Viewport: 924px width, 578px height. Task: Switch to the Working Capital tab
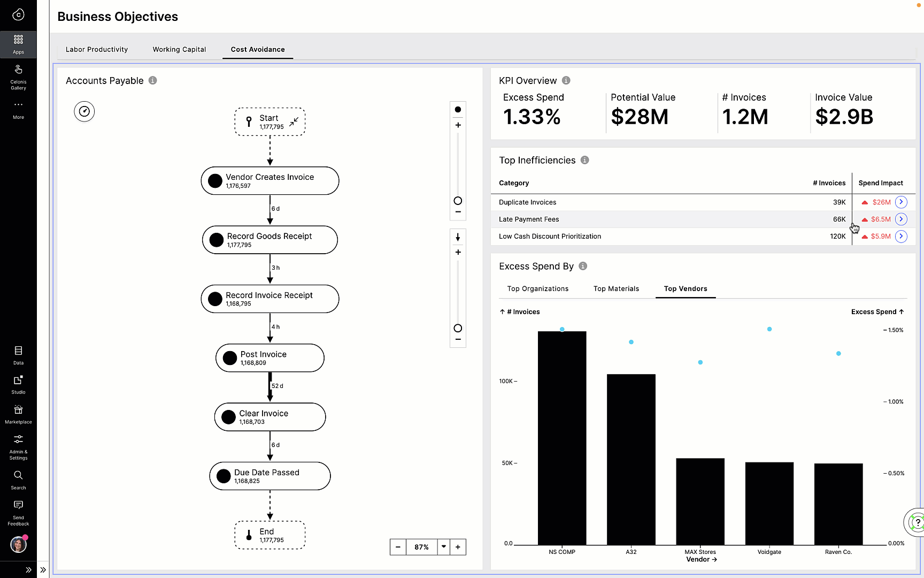coord(179,49)
